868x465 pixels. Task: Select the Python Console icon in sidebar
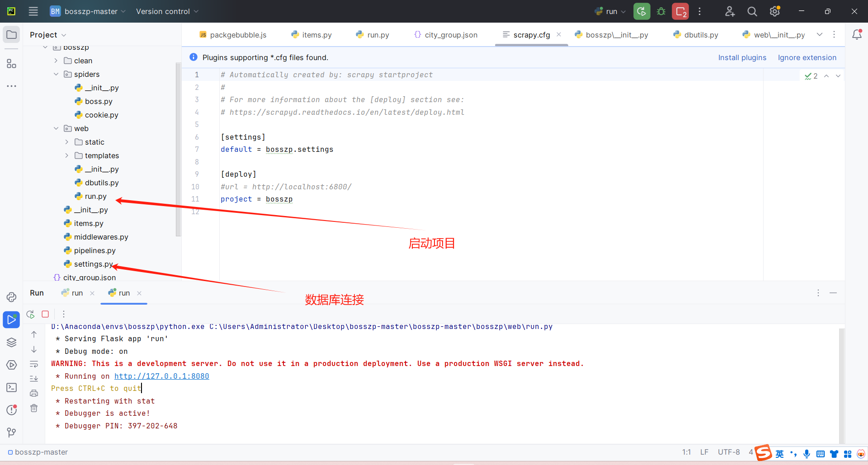[x=11, y=297]
